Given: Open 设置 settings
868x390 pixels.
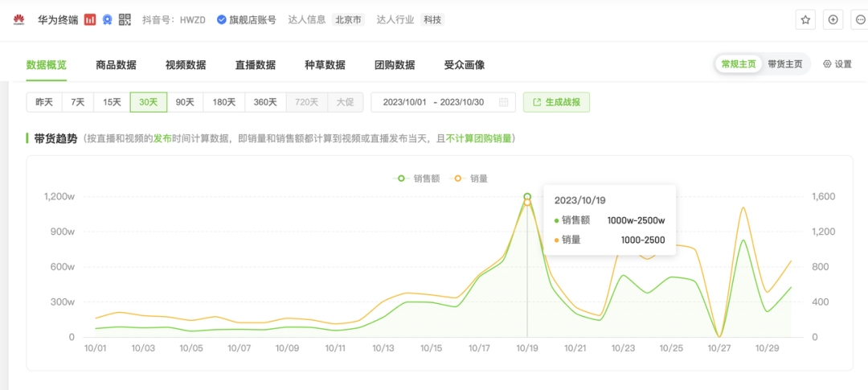Looking at the screenshot, I should [x=837, y=64].
